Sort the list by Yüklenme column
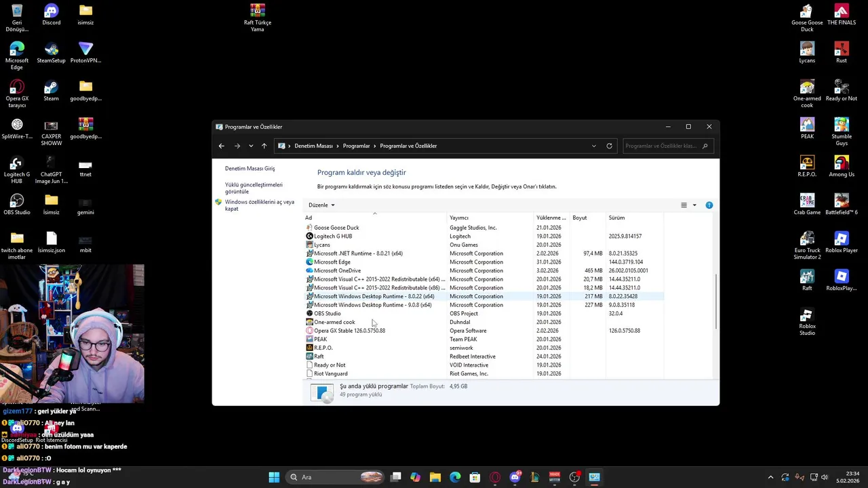 click(x=551, y=218)
